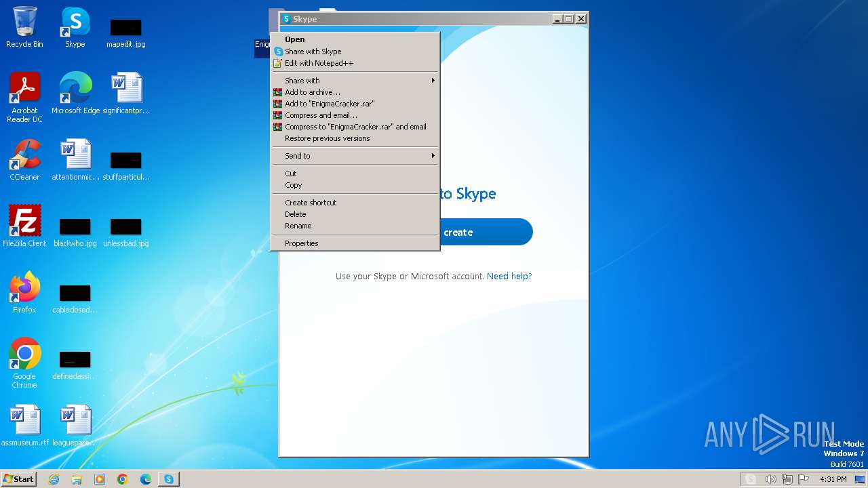Choose Create shortcut
868x488 pixels.
point(355,203)
